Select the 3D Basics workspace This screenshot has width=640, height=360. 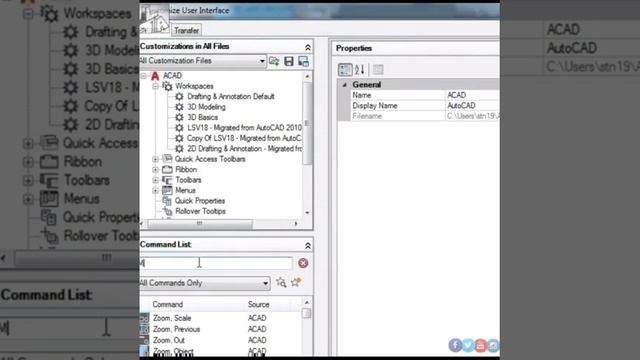(x=202, y=118)
